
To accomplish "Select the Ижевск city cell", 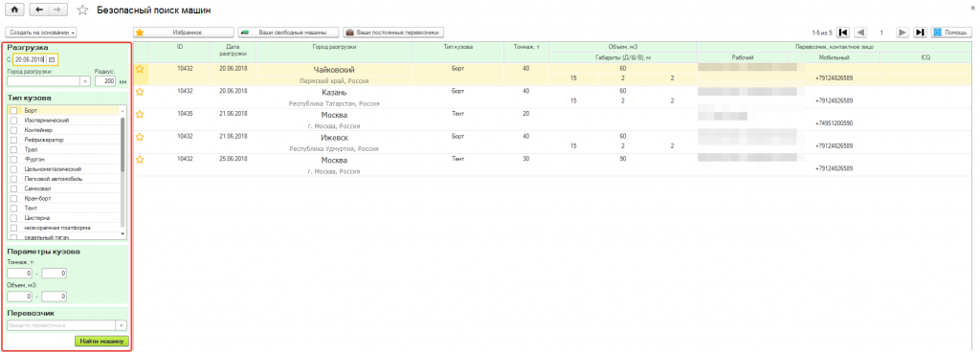I will 334,138.
